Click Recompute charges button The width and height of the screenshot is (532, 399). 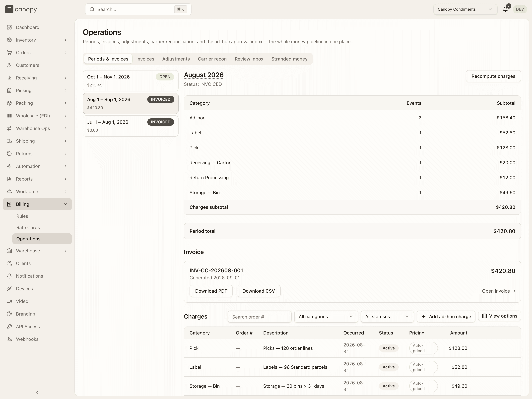493,76
